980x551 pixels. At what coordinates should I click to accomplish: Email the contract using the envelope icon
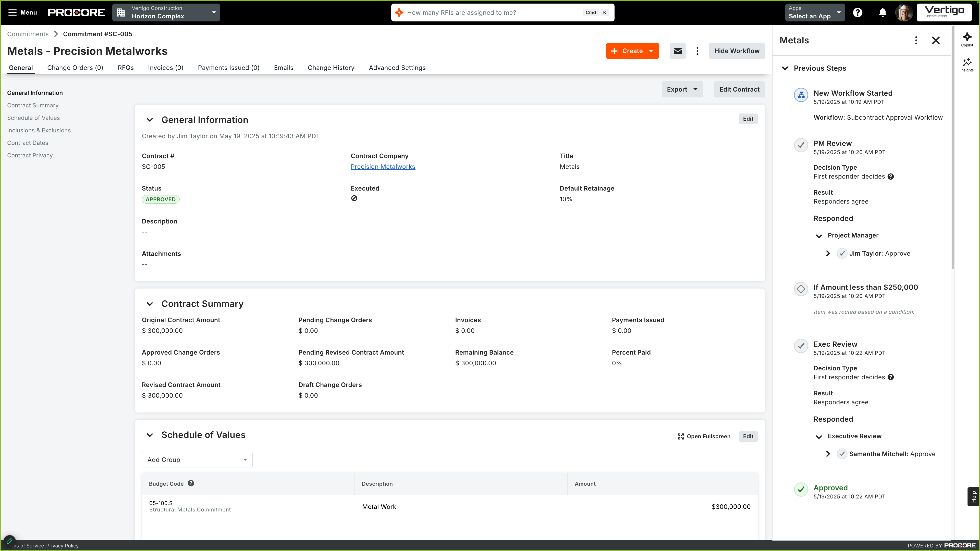tap(678, 51)
